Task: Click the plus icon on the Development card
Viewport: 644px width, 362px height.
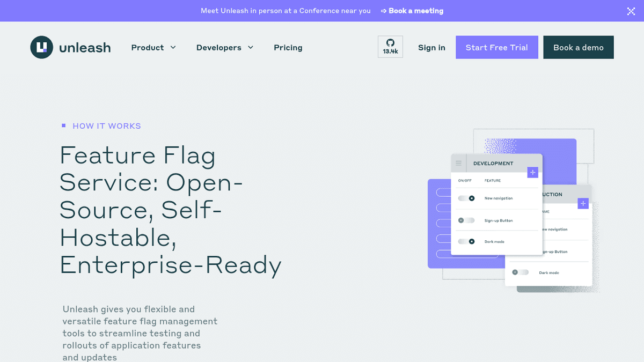Action: click(532, 172)
